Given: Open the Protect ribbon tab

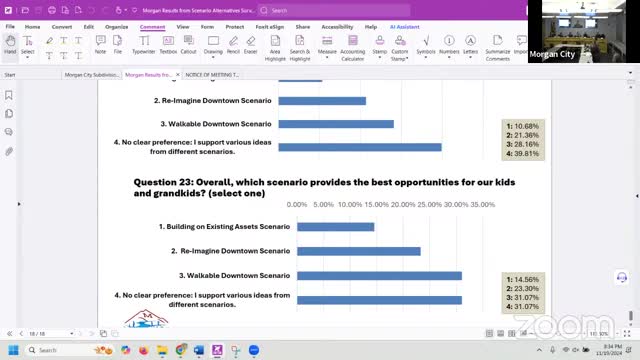Looking at the screenshot, I should click(x=235, y=27).
